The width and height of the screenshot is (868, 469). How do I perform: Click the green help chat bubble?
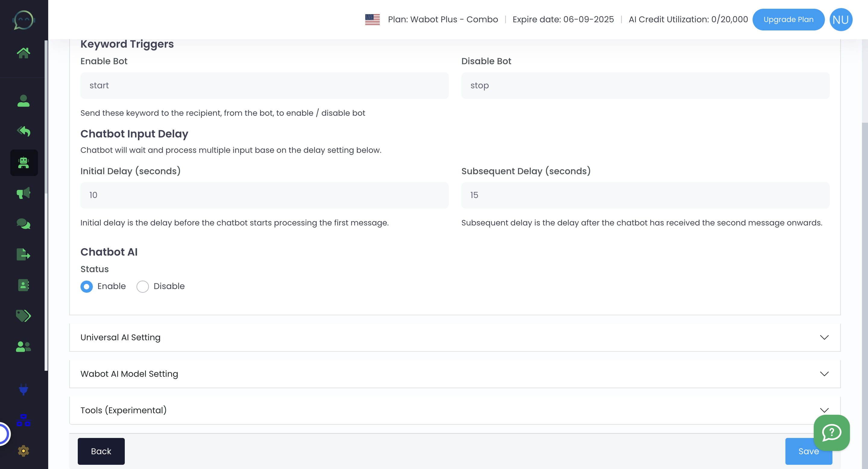(832, 433)
